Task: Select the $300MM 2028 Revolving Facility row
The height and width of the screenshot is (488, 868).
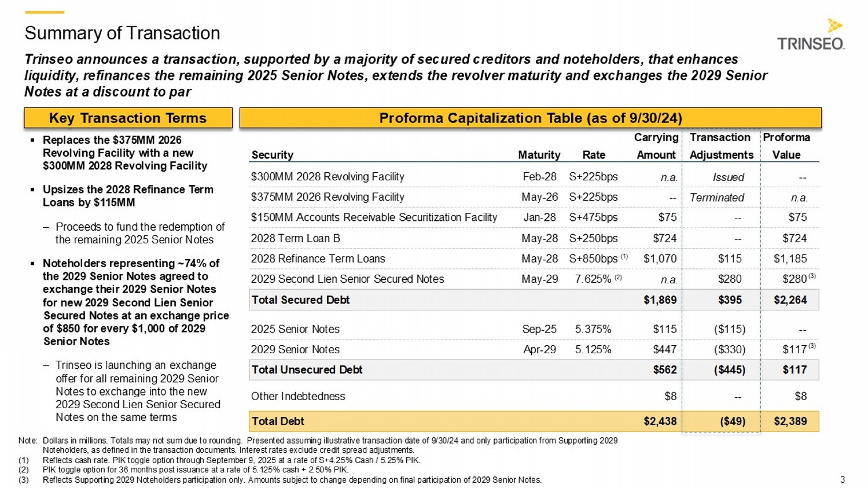Action: click(534, 177)
